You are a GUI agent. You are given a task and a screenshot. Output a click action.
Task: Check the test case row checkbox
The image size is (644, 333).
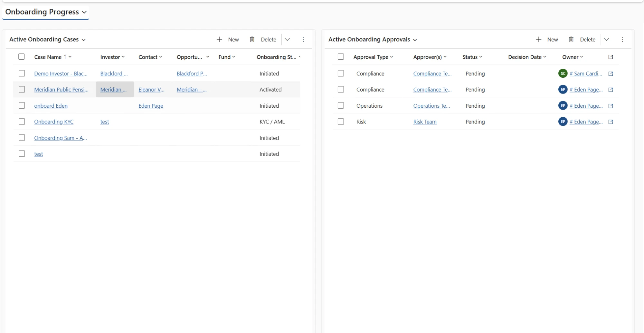coord(22,154)
